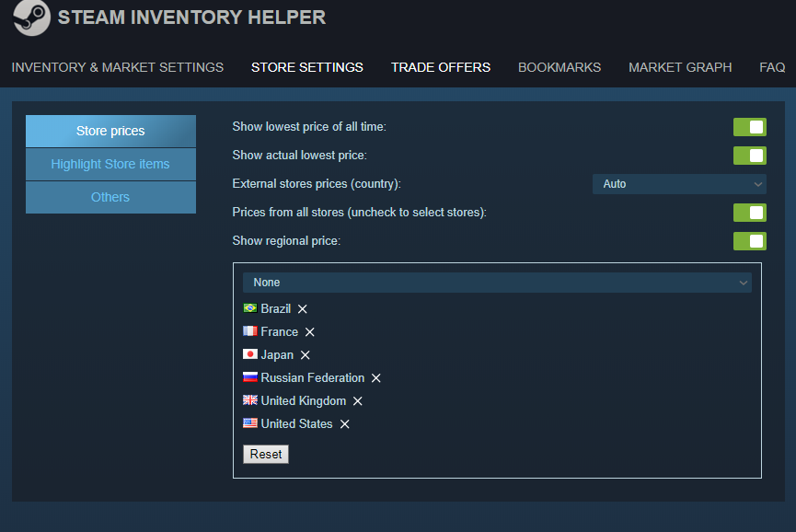Remove Russian Federation from regional list
The height and width of the screenshot is (532, 796).
point(376,378)
